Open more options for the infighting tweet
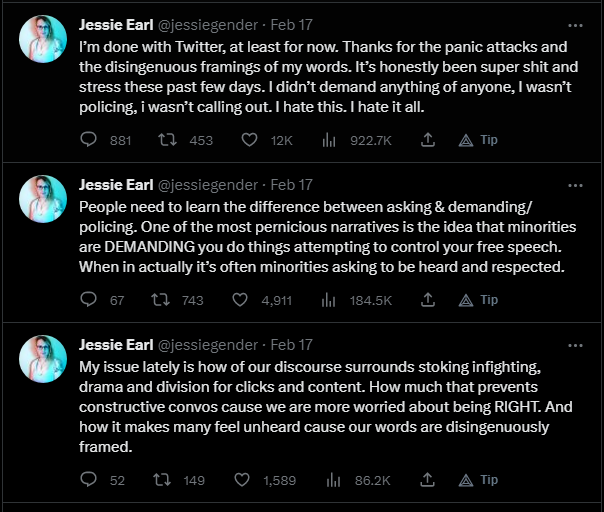 pyautogui.click(x=575, y=345)
